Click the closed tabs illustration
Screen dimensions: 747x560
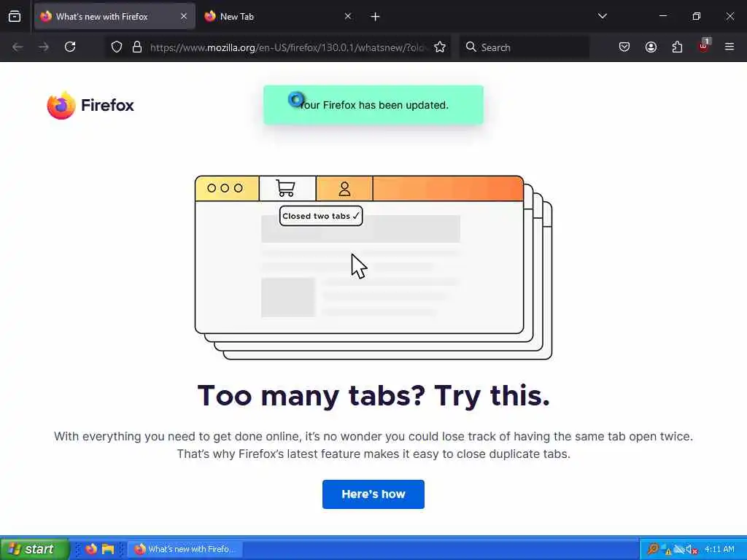click(373, 267)
